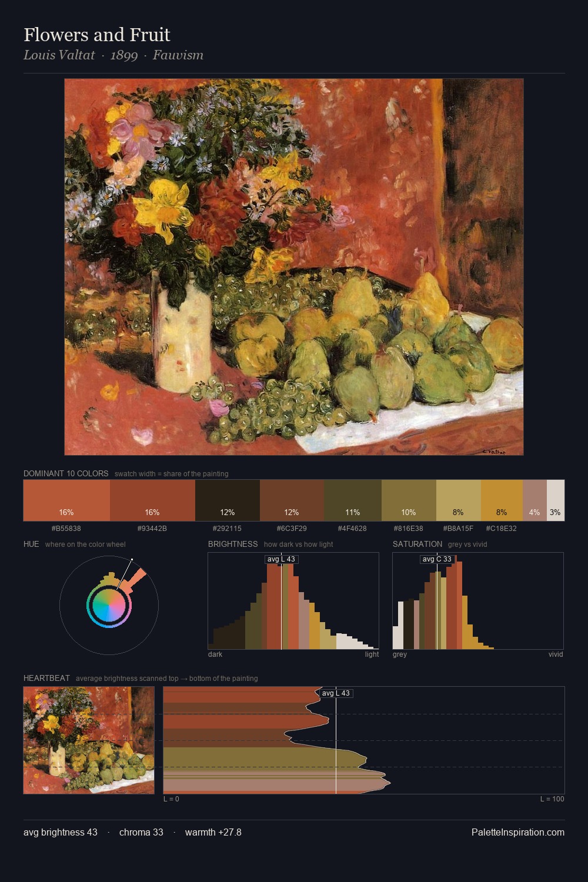Click the 'vivid' axis label under saturation
This screenshot has height=882, width=588.
(x=556, y=654)
